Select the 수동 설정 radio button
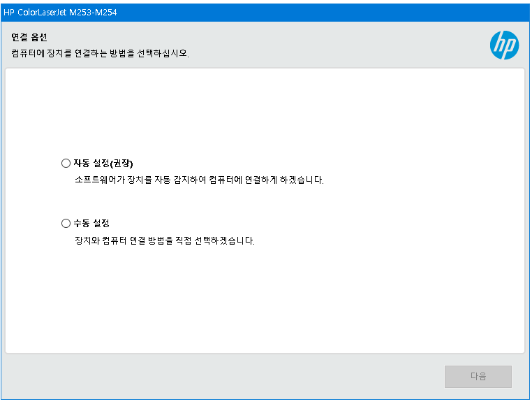Image resolution: width=532 pixels, height=404 pixels. (66, 223)
